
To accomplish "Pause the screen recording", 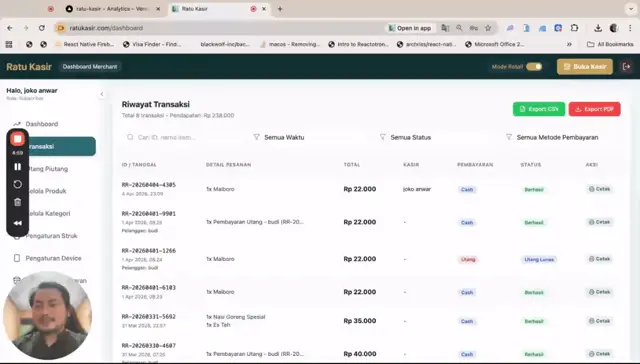I will coord(18,166).
